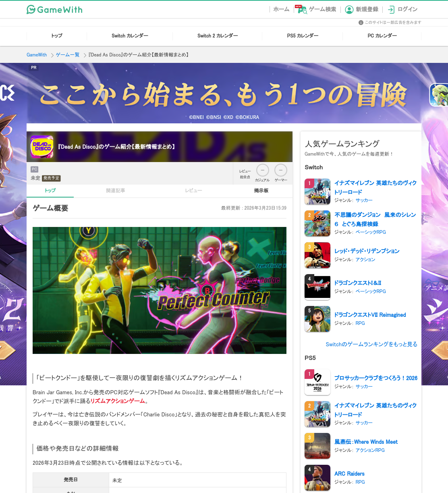Click ドラゴンクエストVII Reimagined thumbnail
The width and height of the screenshot is (448, 493).
(x=317, y=319)
